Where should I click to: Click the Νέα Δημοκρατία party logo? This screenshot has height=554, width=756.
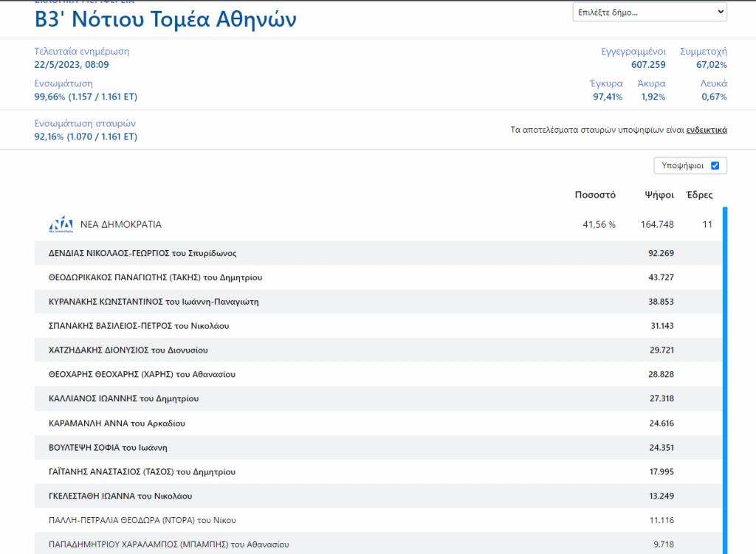[x=61, y=225]
